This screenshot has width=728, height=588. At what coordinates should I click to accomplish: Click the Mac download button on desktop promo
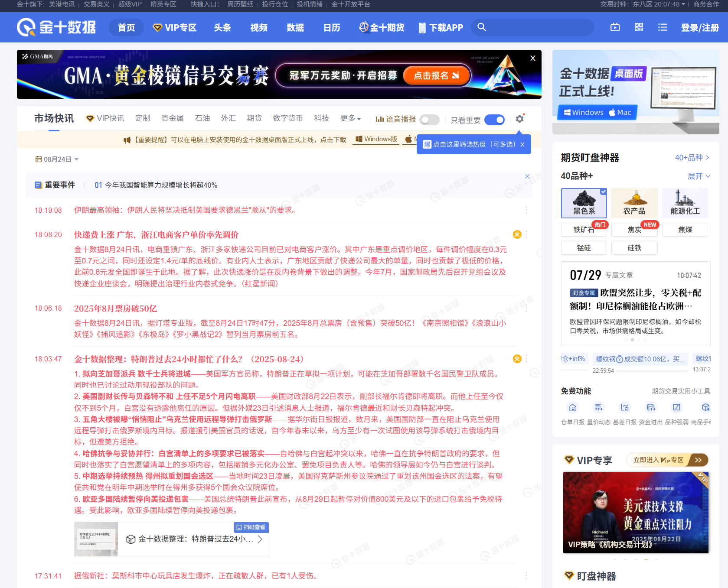(620, 112)
